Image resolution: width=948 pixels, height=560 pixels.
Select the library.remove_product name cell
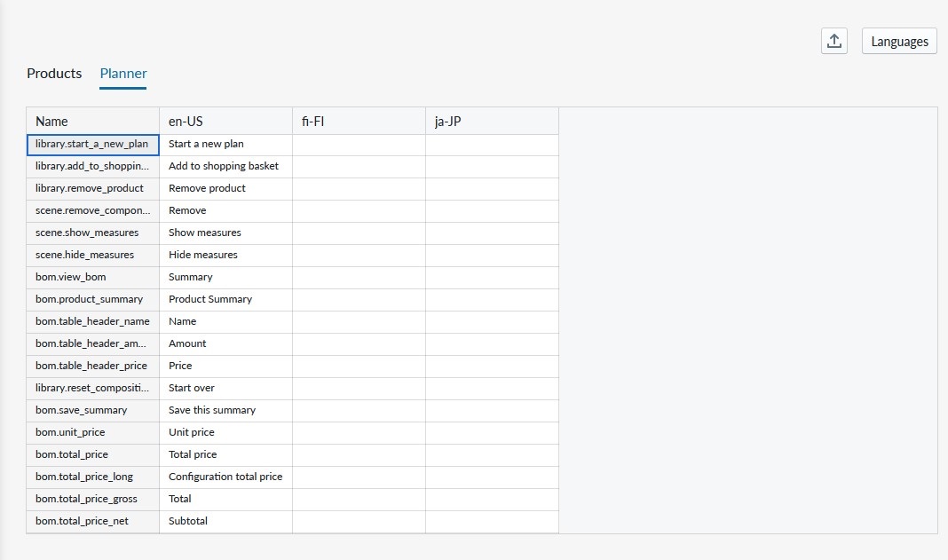point(93,189)
